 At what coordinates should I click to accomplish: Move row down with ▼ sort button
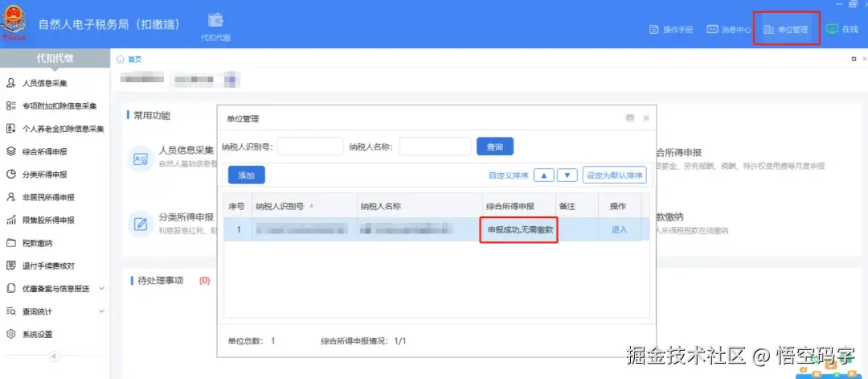[x=567, y=175]
